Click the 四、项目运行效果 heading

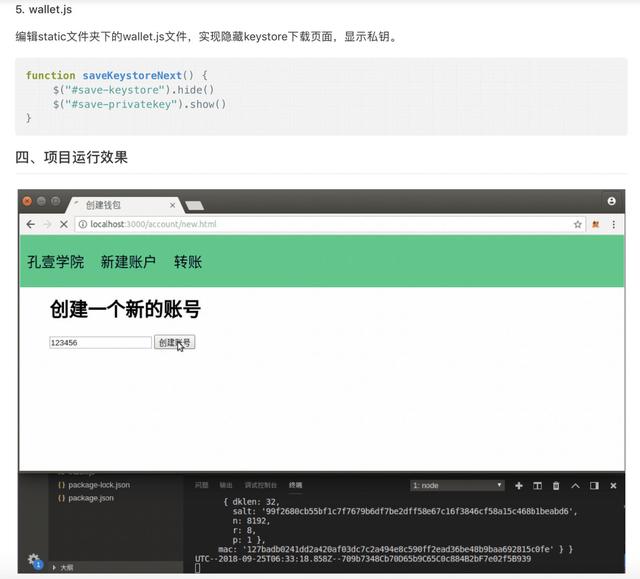coord(71,157)
